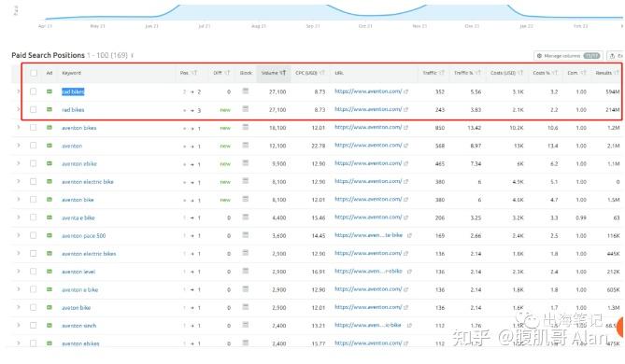Tick the checkbox for aventon ebike row

34,163
